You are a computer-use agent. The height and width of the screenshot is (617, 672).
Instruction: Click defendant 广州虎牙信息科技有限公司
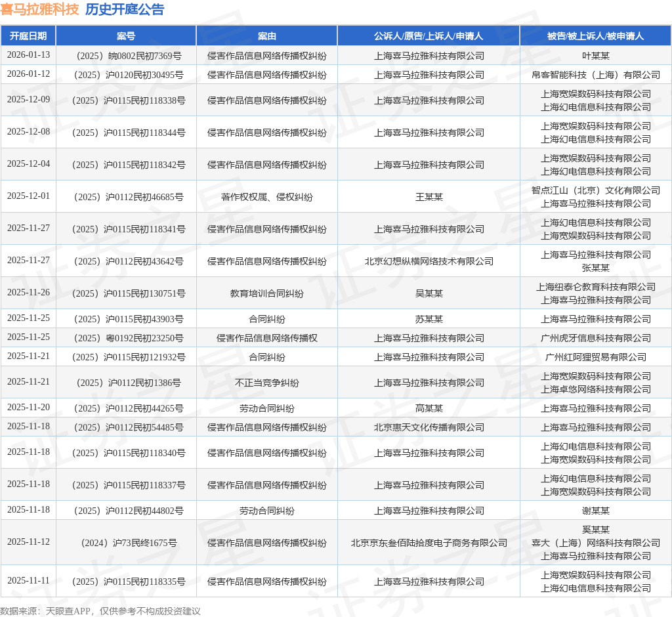click(596, 338)
